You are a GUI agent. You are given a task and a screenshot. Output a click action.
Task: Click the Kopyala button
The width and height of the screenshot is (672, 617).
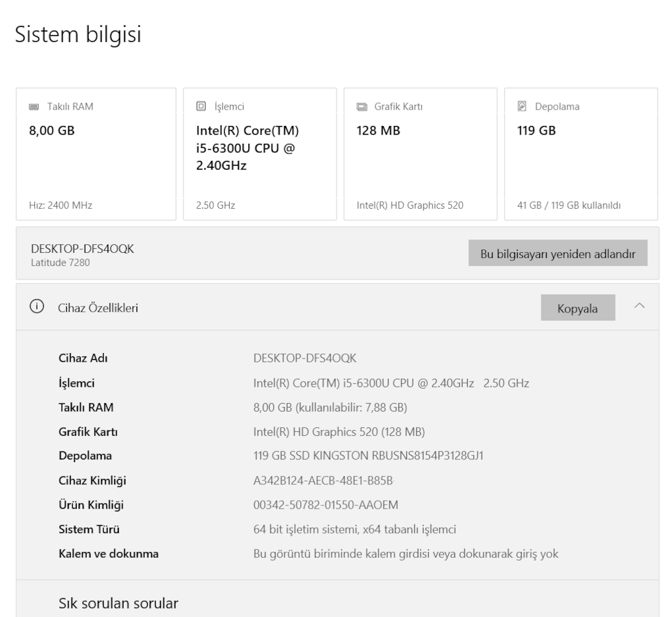(577, 307)
